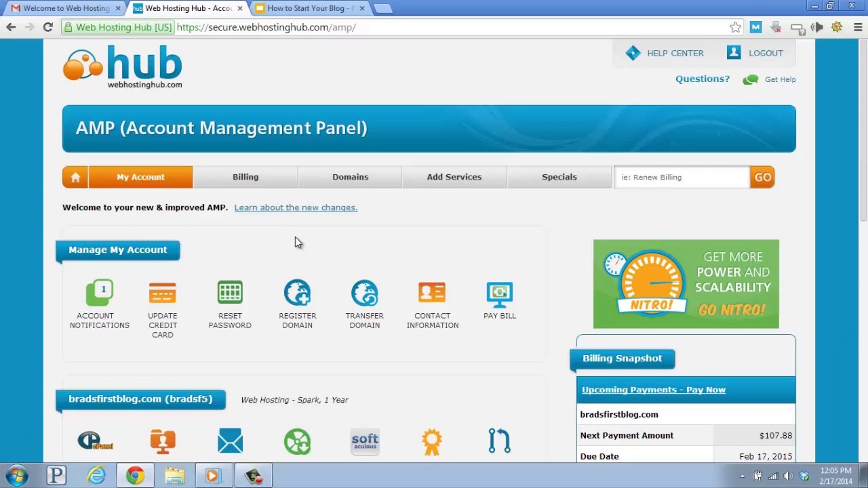Open Account Notifications icon

99,293
